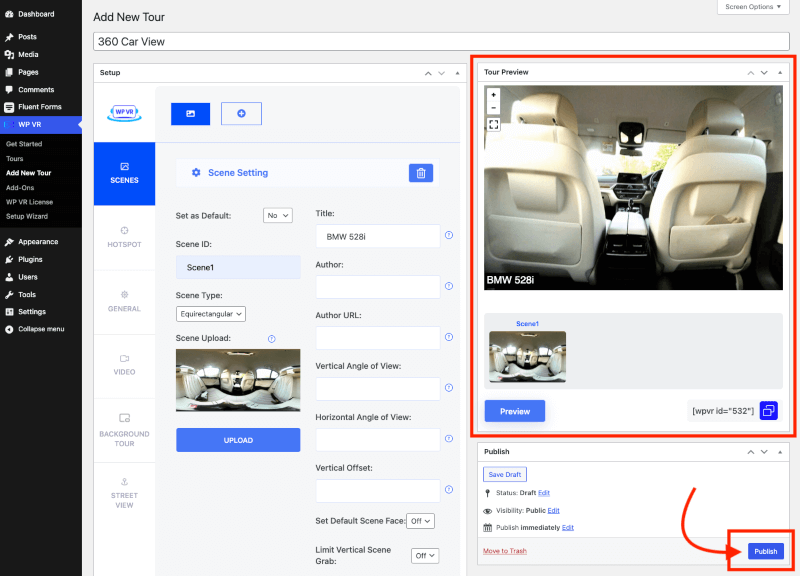Delete scene using trash icon
800x576 pixels.
(421, 173)
